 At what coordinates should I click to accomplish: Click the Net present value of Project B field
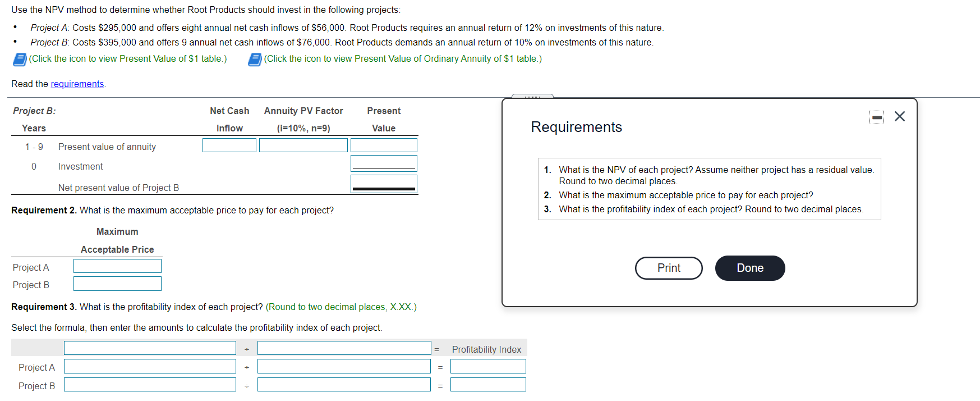click(x=384, y=183)
